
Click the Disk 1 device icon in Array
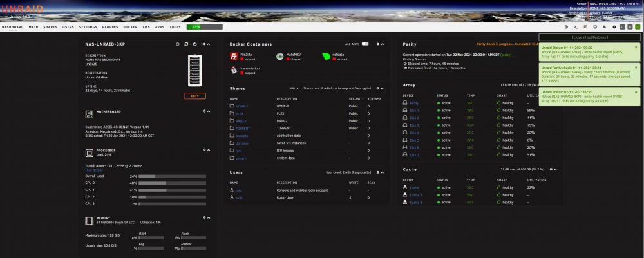coord(405,110)
